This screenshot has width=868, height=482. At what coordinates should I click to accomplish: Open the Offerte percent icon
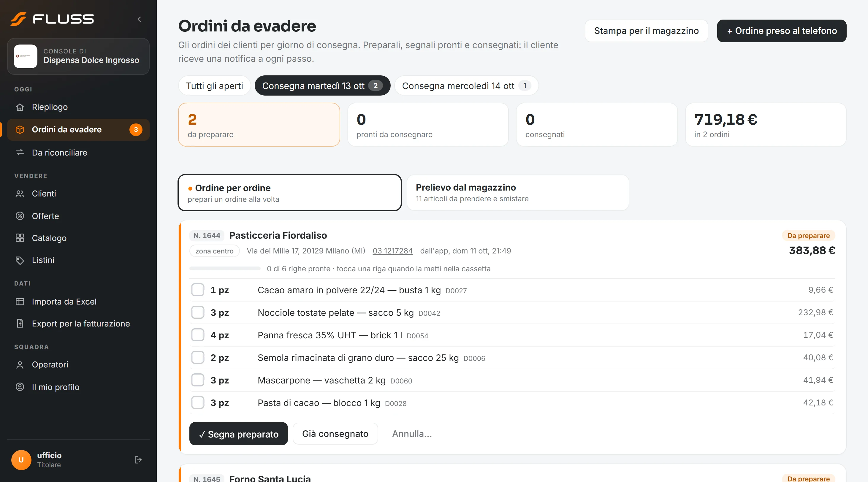coord(20,216)
